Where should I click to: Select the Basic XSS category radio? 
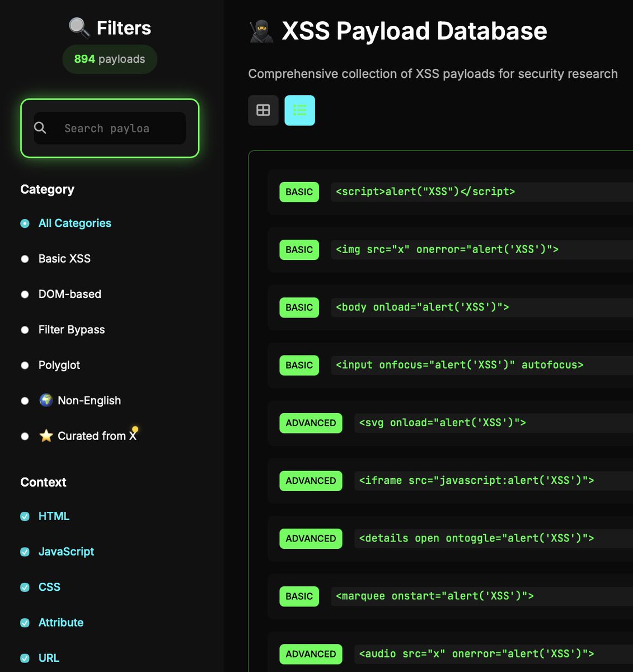click(x=25, y=259)
